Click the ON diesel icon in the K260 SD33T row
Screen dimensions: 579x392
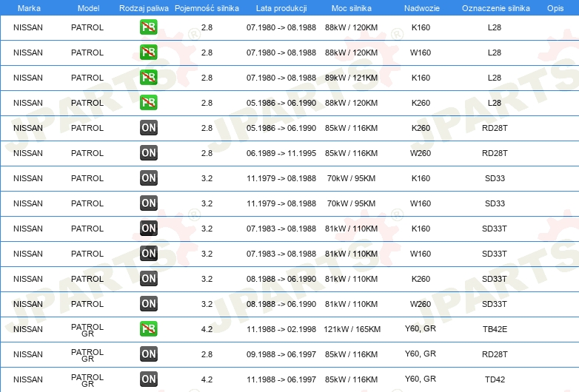pos(148,278)
